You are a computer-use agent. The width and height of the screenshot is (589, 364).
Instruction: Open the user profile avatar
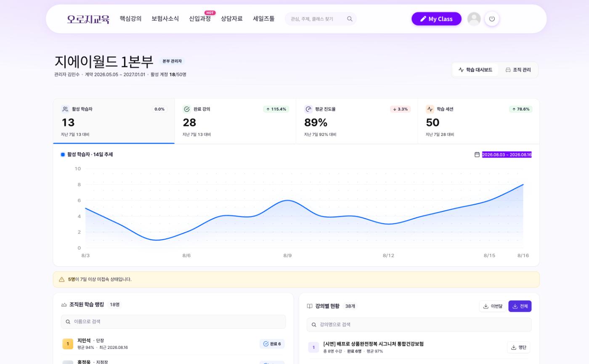click(474, 19)
